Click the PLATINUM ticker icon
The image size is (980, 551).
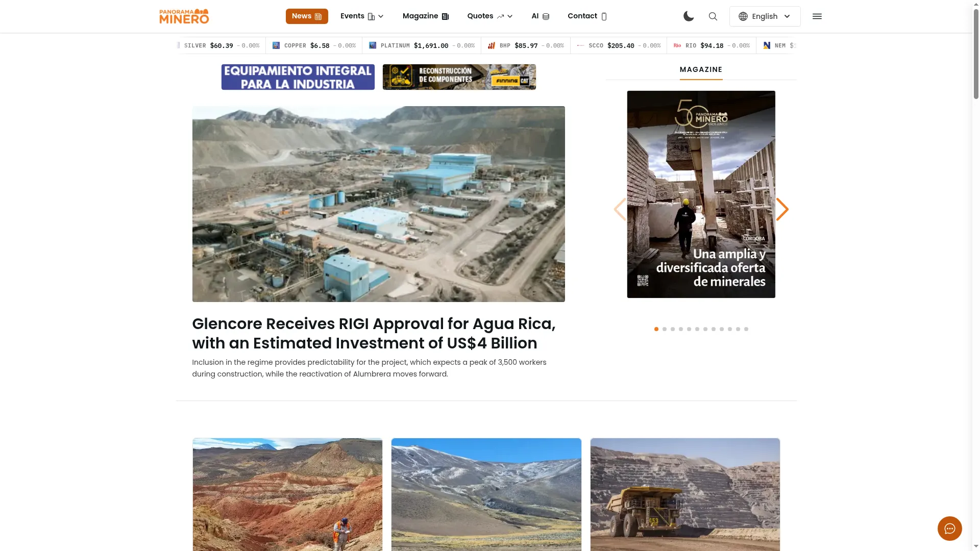tap(373, 45)
